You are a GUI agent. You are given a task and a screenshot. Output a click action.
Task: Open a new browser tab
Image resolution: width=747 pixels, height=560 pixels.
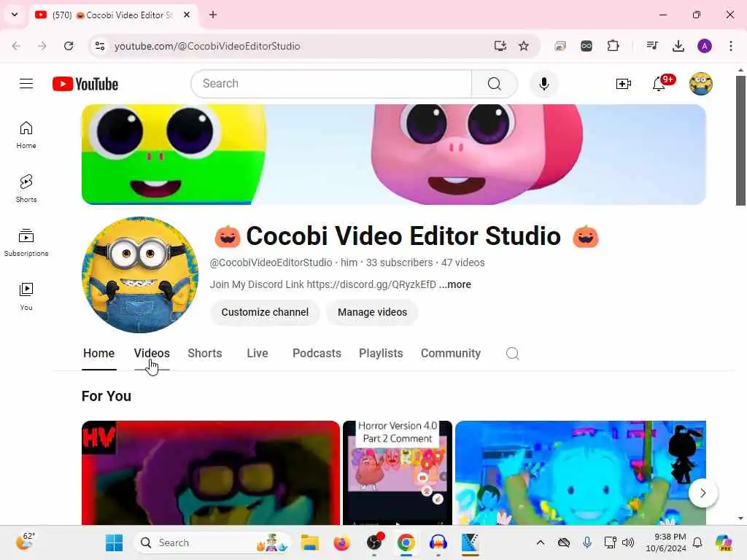pyautogui.click(x=213, y=15)
